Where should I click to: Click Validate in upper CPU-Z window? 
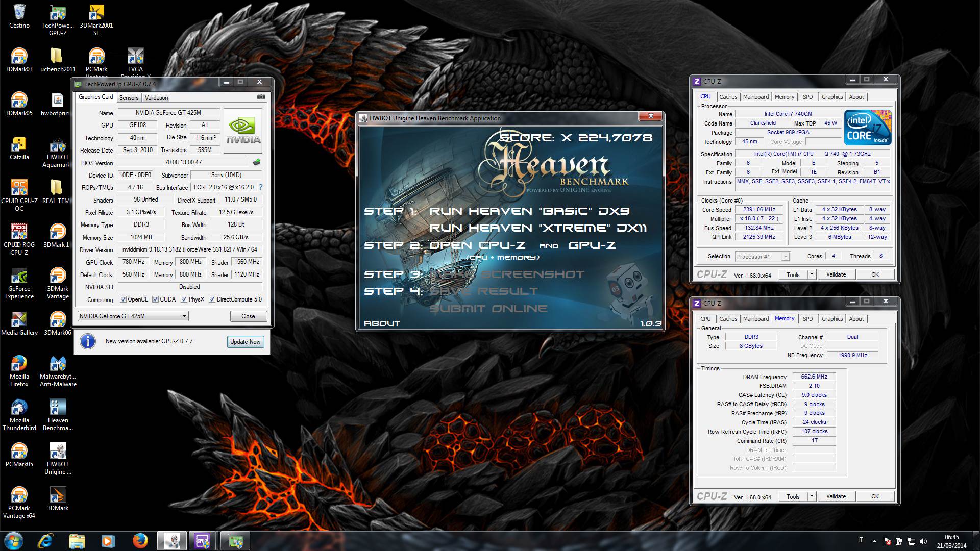(x=836, y=274)
